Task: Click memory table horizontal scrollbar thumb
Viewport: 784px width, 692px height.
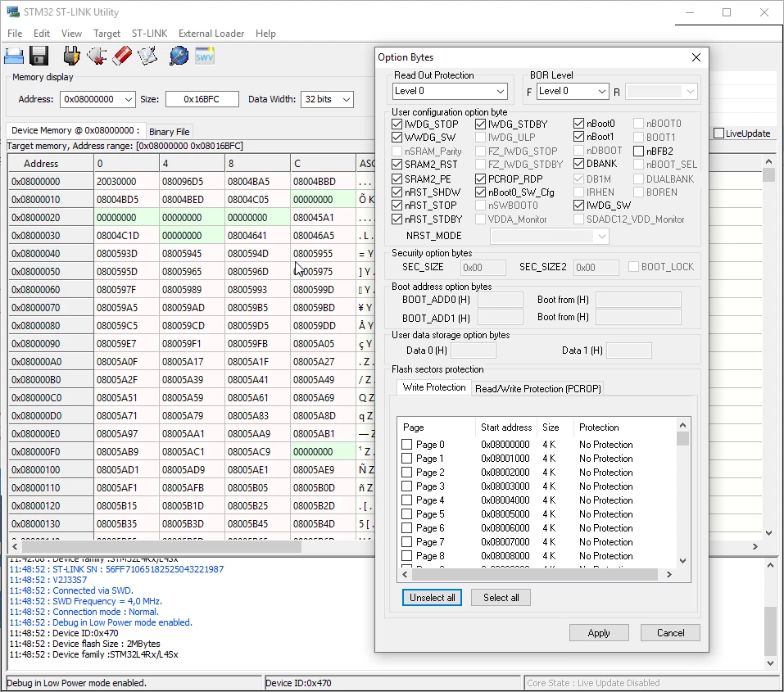Action: (x=160, y=546)
